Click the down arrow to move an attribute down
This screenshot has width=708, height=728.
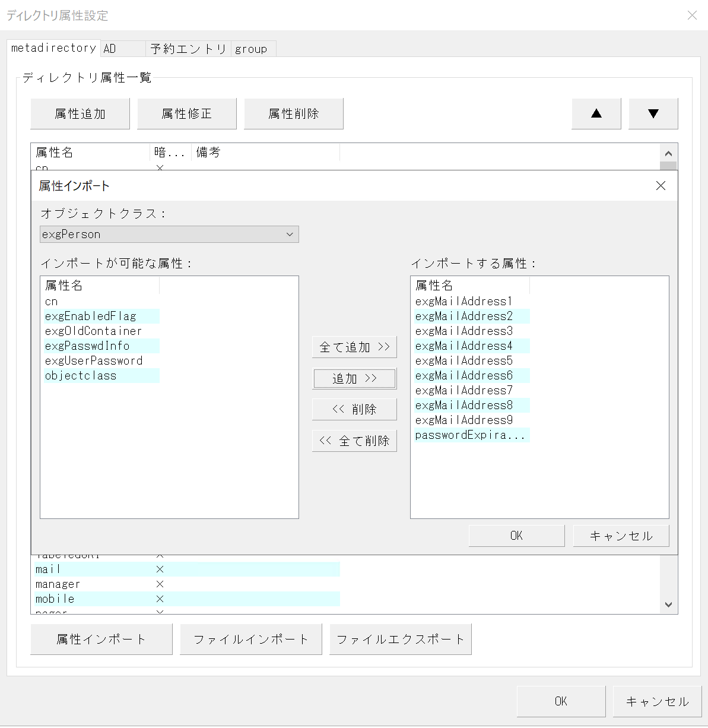[653, 113]
